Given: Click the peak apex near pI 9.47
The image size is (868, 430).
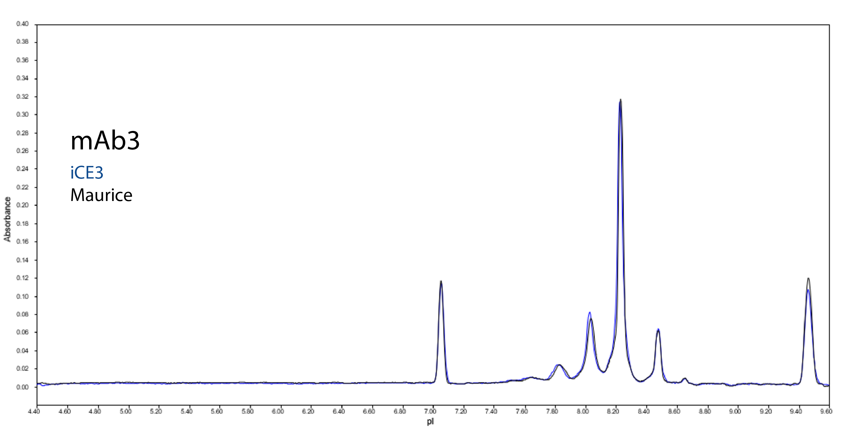Looking at the screenshot, I should point(808,278).
